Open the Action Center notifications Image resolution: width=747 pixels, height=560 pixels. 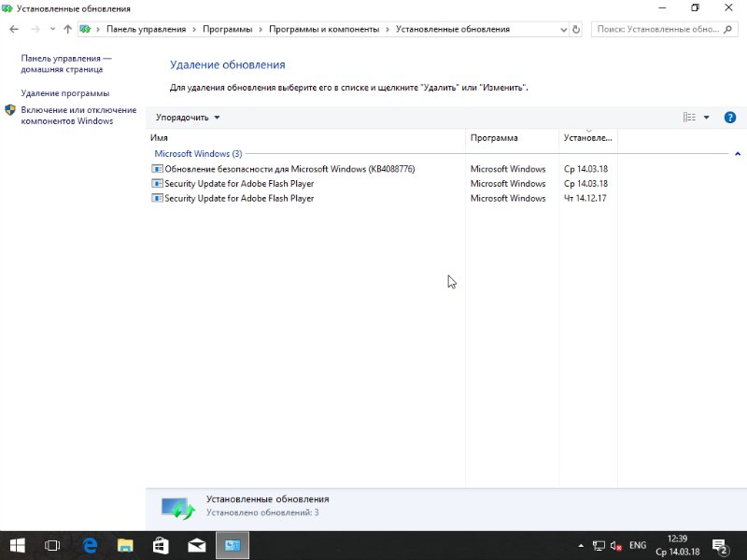720,546
